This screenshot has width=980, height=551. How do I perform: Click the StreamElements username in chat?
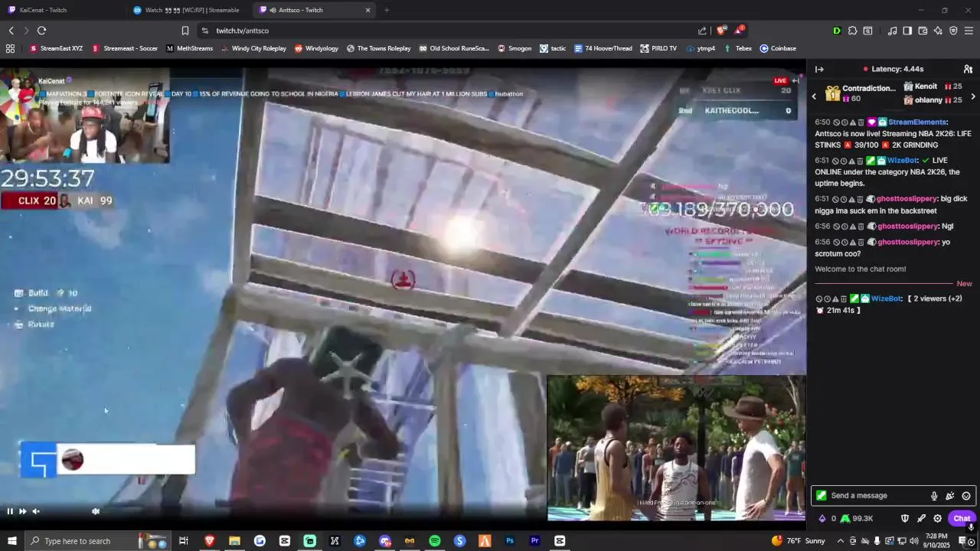918,122
